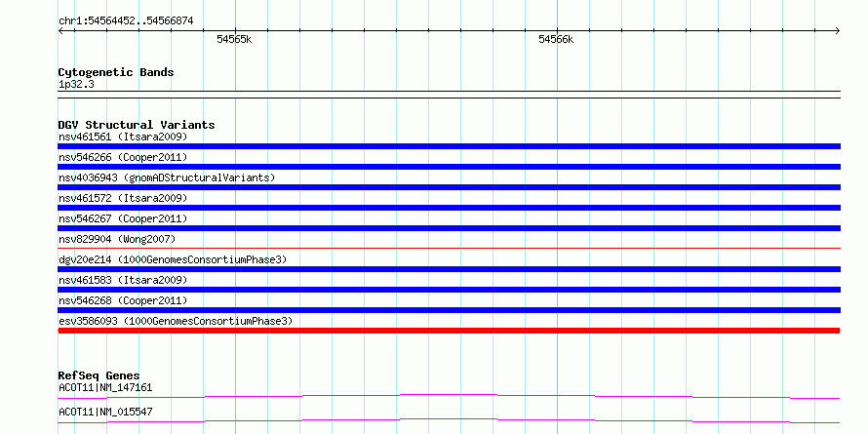Image resolution: width=868 pixels, height=434 pixels.
Task: Click the nsv461572 (Itsara2009) label
Action: 123,198
